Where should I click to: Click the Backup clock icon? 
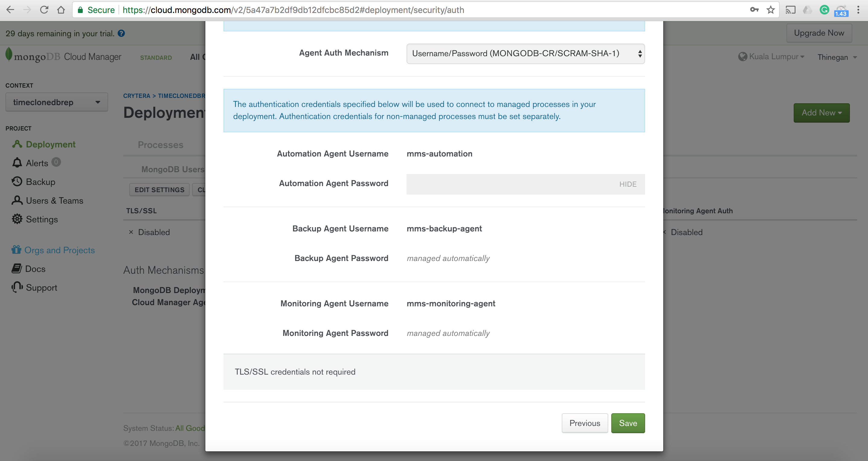(x=17, y=182)
